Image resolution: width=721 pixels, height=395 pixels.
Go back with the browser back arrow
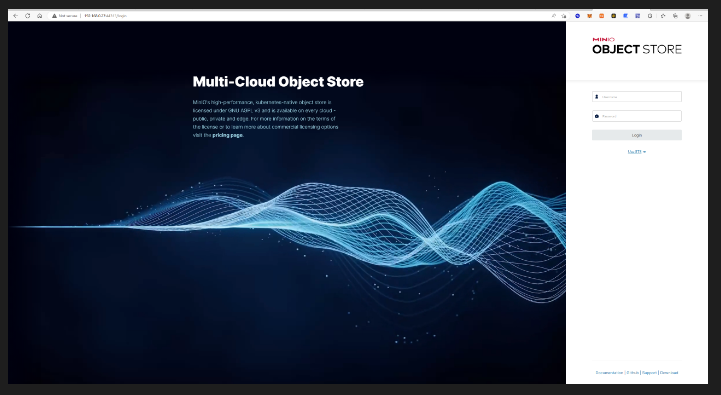pos(16,16)
